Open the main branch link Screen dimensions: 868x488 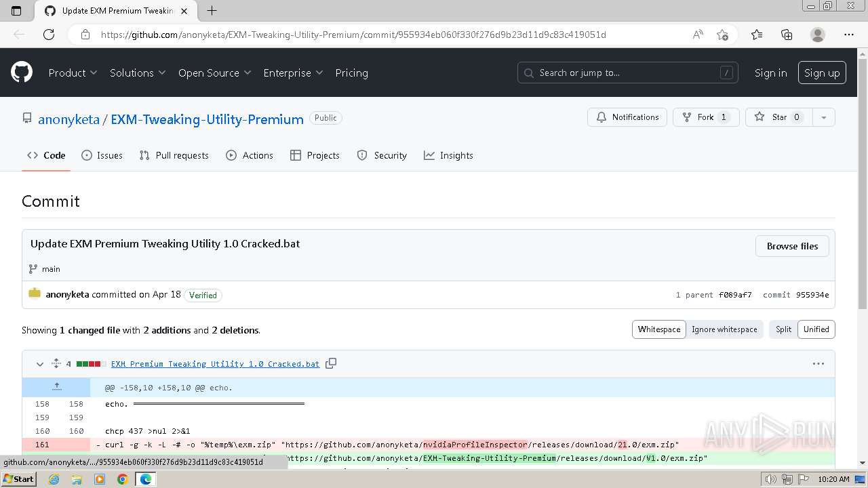(51, 269)
